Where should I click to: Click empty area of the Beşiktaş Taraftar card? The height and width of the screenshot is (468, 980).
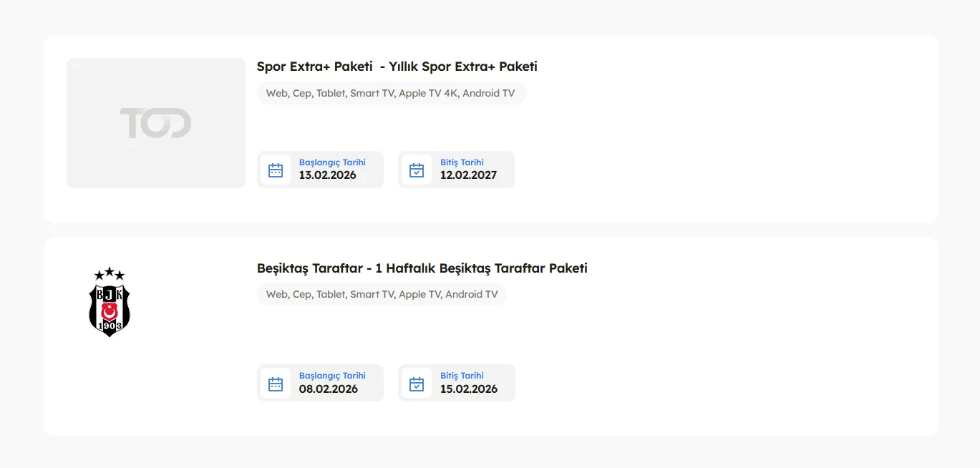[x=716, y=343]
